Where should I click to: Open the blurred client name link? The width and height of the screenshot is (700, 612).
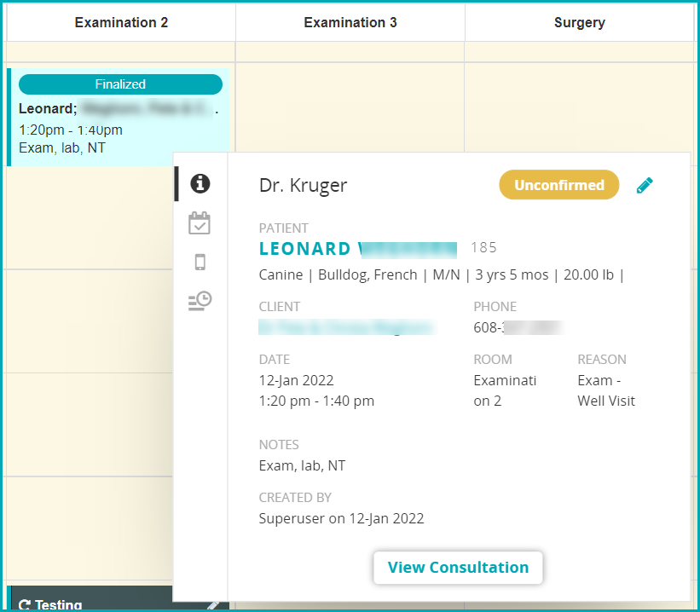pyautogui.click(x=345, y=327)
